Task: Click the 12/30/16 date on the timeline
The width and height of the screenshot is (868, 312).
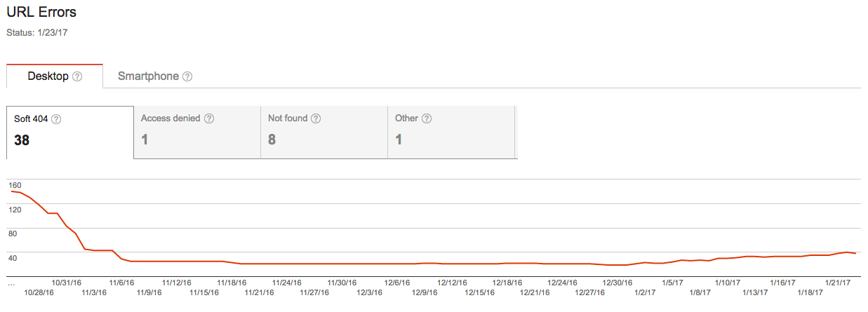Action: point(618,283)
